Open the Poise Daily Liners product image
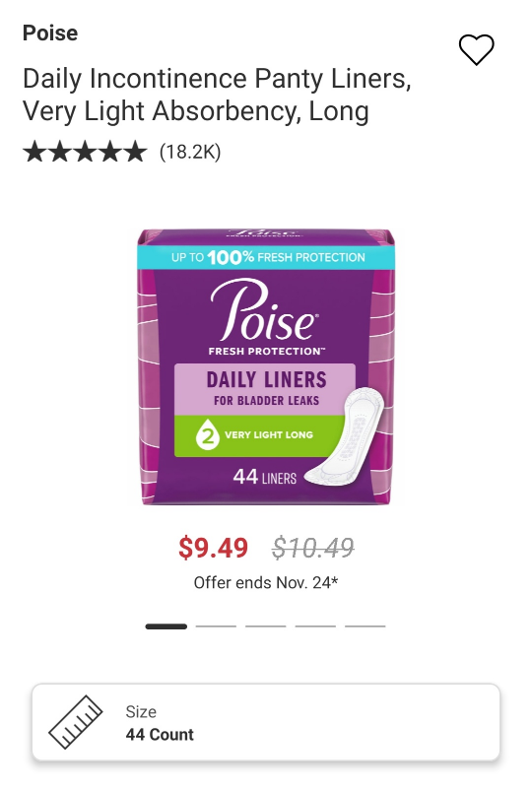Viewport: 532px width, 789px height. tap(266, 366)
